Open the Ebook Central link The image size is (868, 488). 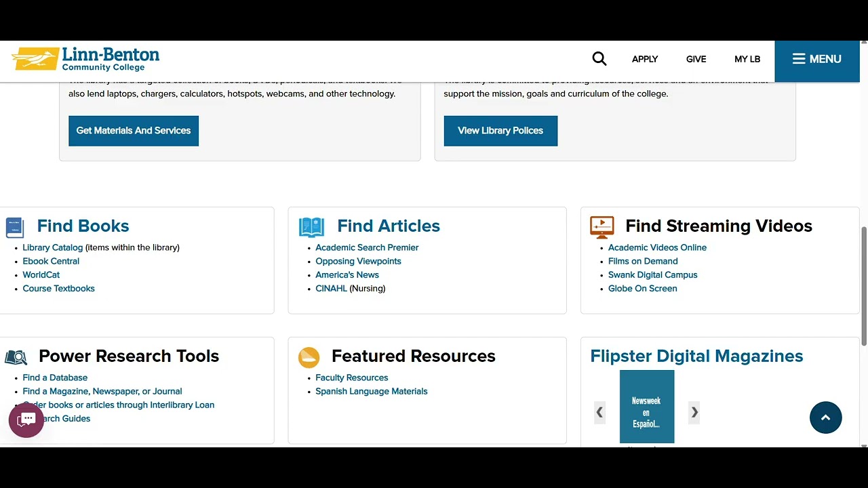(x=51, y=261)
